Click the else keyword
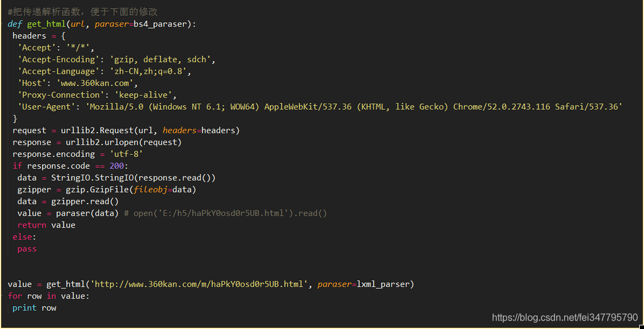Image resolution: width=644 pixels, height=329 pixels. point(22,237)
